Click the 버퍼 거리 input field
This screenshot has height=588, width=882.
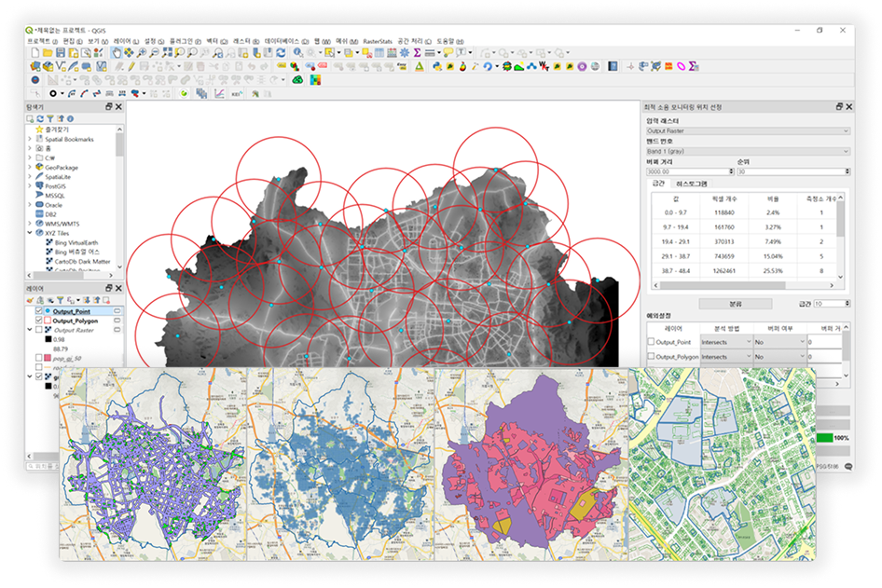point(687,171)
